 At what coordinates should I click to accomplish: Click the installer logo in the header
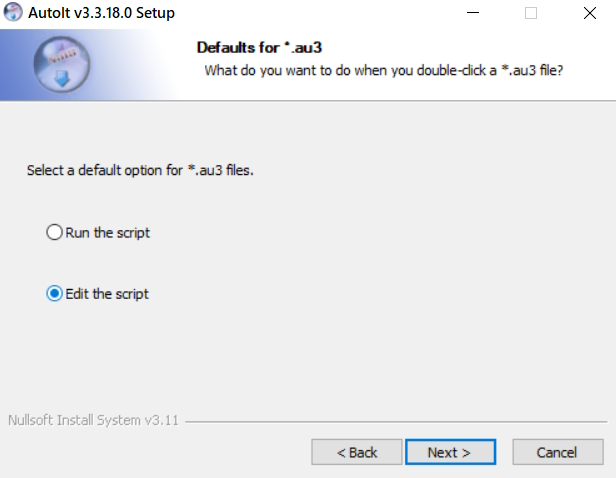tap(61, 65)
